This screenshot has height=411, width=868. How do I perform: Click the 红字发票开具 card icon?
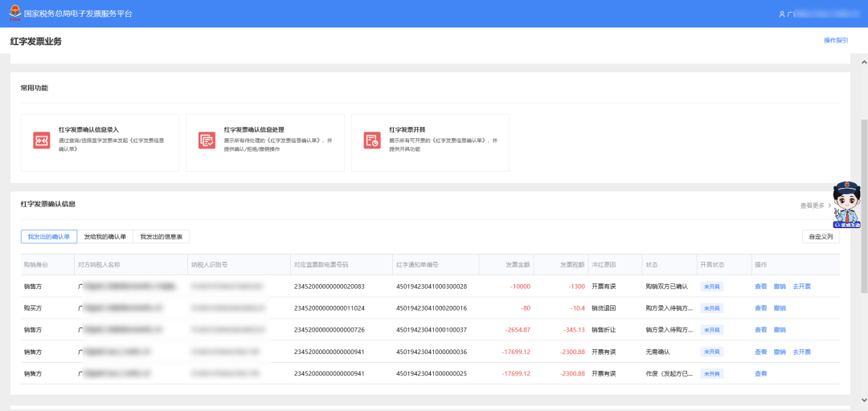click(x=372, y=140)
